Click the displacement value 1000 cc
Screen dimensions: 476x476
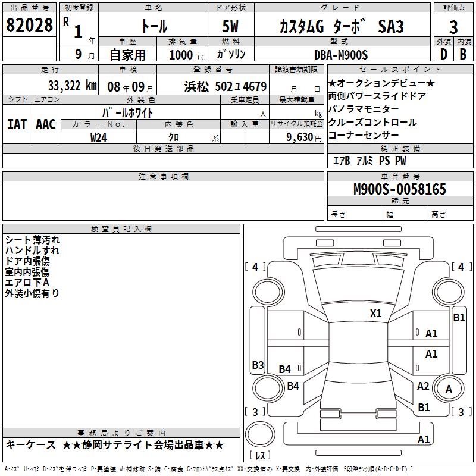pyautogui.click(x=187, y=55)
